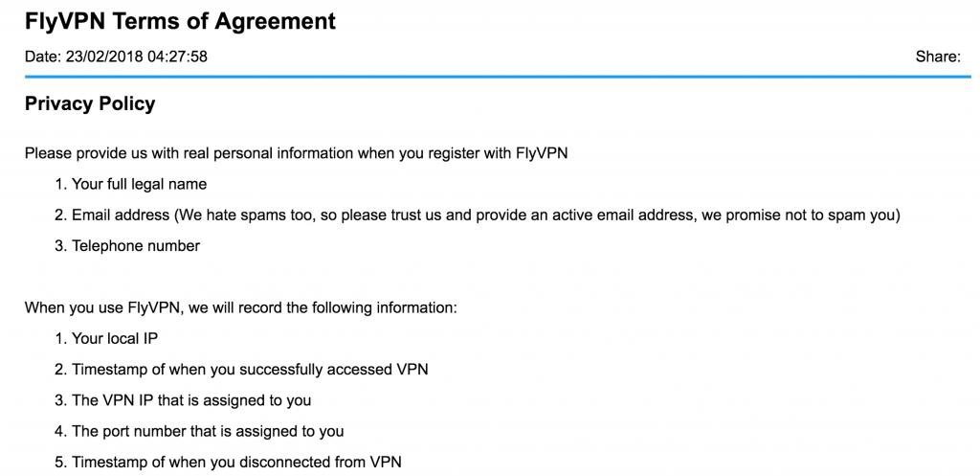
Task: Select the 'Telephone number' list item
Action: pos(127,246)
